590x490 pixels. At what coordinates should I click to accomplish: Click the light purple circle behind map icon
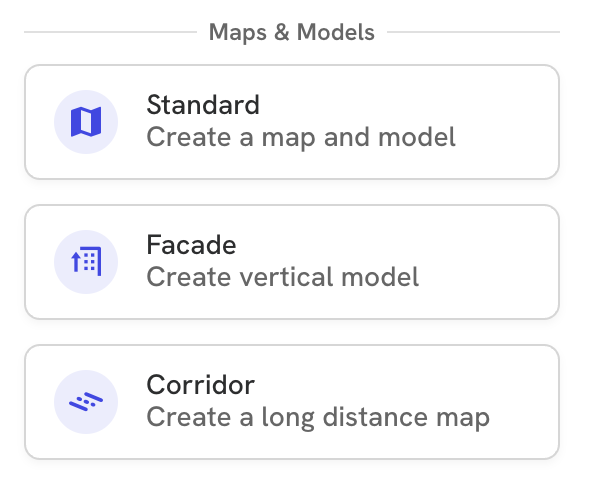(86, 122)
